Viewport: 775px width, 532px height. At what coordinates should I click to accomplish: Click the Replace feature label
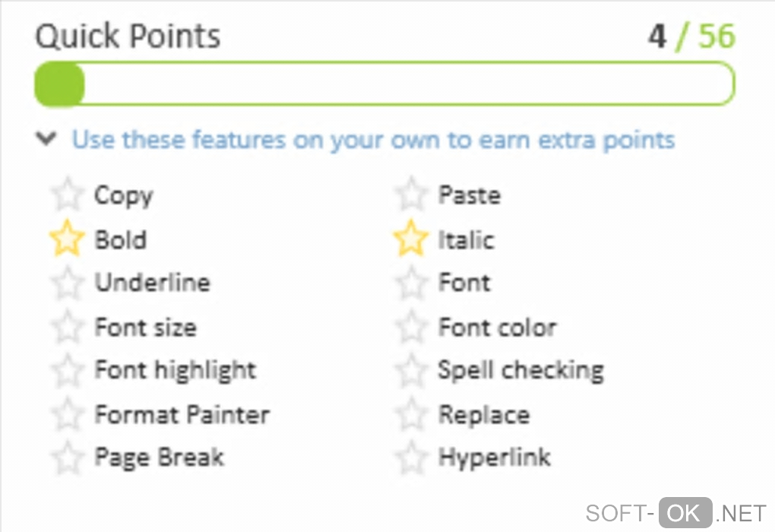[x=483, y=415]
